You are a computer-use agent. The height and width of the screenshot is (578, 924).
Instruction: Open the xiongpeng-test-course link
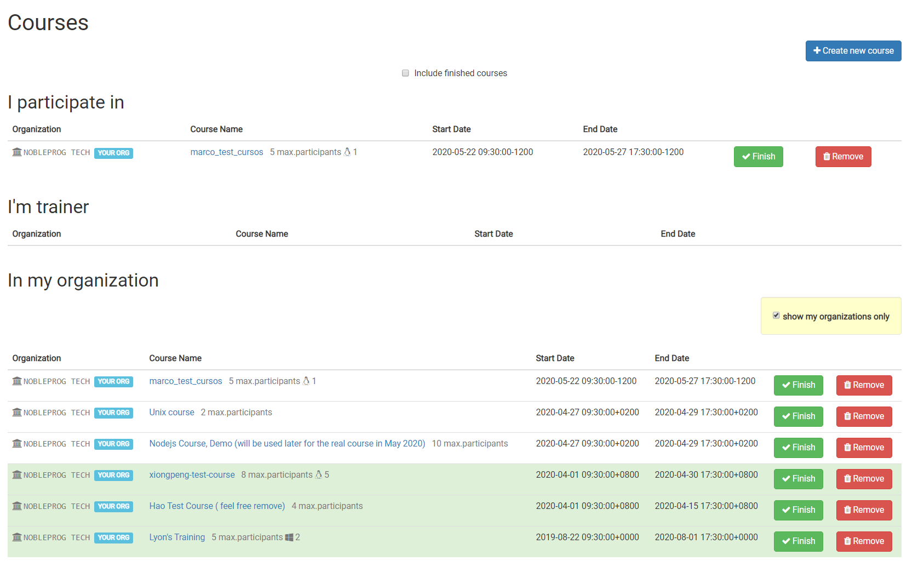click(192, 475)
